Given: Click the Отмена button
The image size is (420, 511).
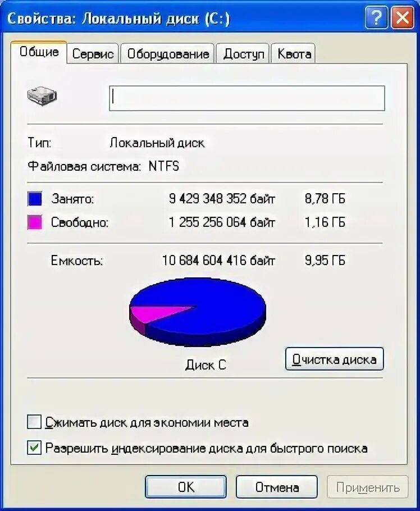Looking at the screenshot, I should tap(277, 487).
